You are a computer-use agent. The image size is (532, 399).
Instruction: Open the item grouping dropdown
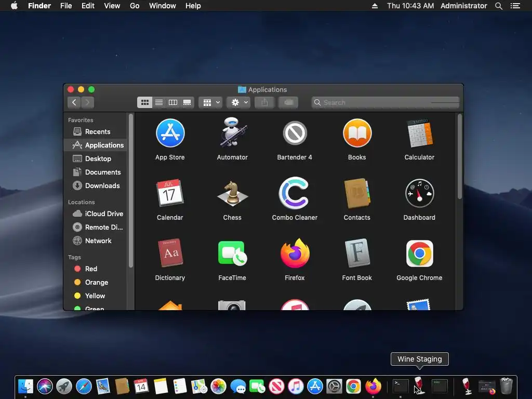tap(211, 102)
